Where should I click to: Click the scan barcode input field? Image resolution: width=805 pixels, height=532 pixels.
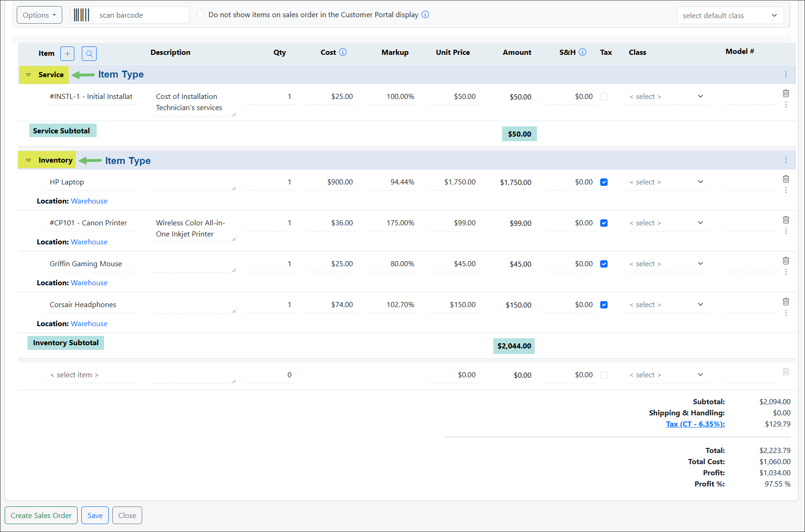[x=141, y=15]
